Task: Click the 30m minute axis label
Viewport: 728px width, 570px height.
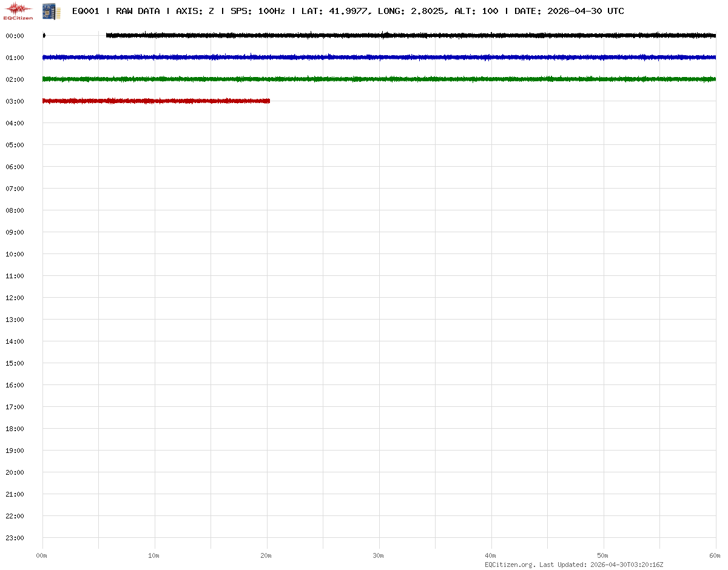Action: tap(379, 555)
